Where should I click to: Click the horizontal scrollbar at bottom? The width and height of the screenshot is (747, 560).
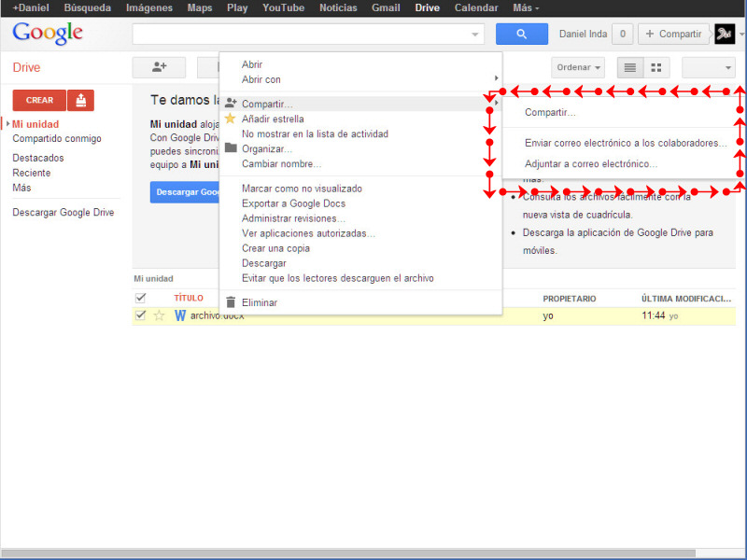(347, 553)
